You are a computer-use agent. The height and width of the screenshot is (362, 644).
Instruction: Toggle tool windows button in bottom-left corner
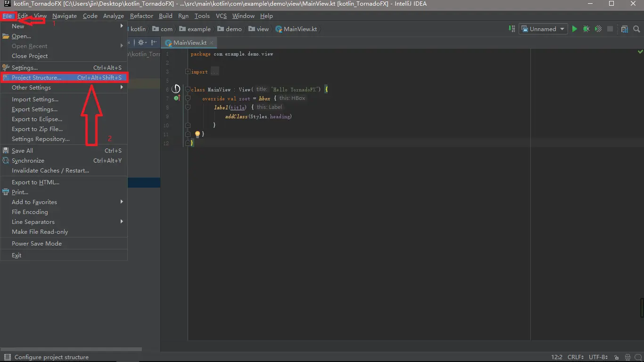tap(7, 357)
